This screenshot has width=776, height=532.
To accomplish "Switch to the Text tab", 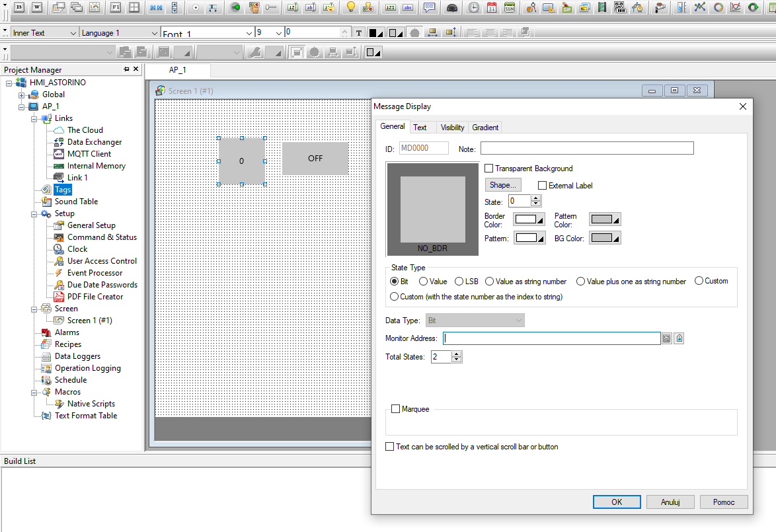I will (420, 128).
